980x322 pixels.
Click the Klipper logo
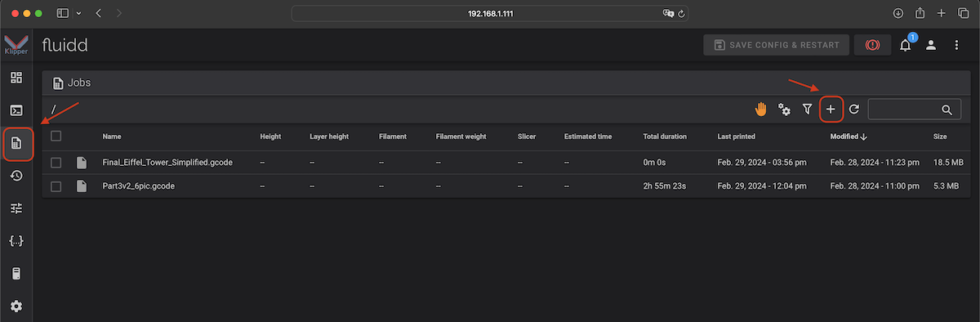click(x=16, y=45)
